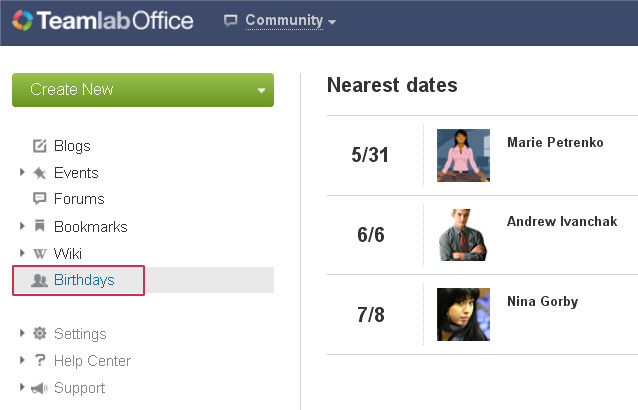The width and height of the screenshot is (638, 410).
Task: Open Marie Petrenko's profile link
Action: (x=555, y=142)
